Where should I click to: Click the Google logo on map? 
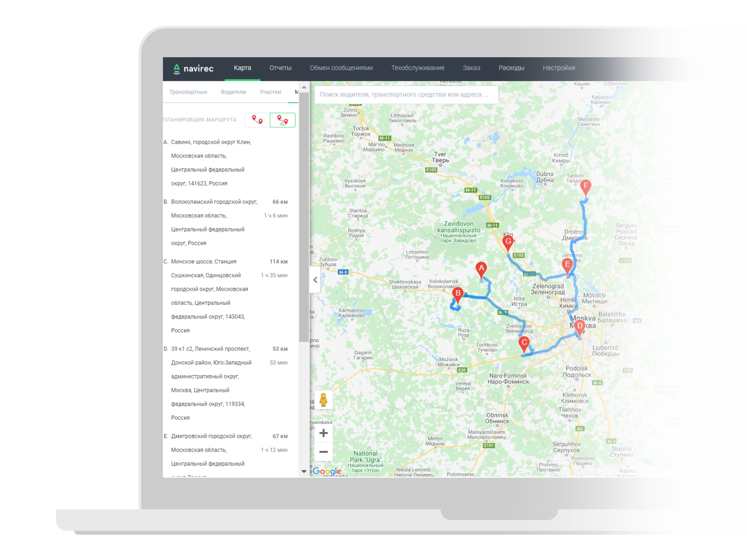coord(327,471)
